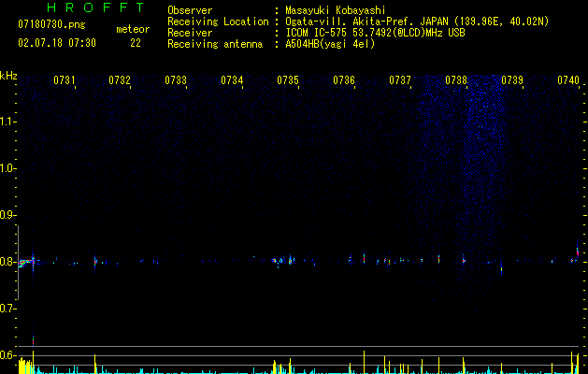Screen dimensions: 588x374
Task: Click the 0737 time marker
Action: pos(400,79)
